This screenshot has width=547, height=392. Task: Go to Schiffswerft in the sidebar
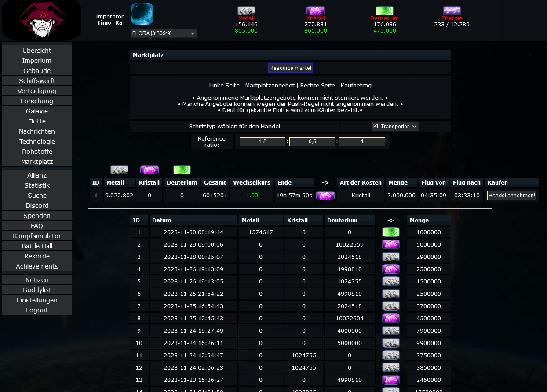pyautogui.click(x=37, y=81)
